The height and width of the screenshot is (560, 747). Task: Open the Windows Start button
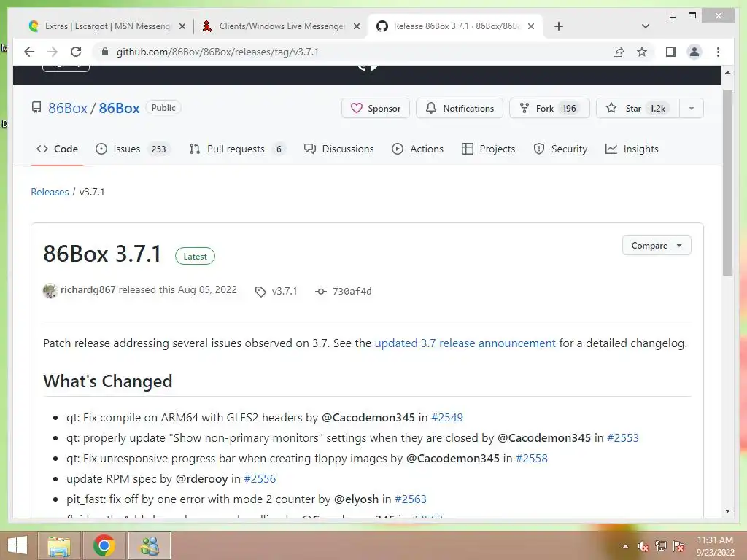18,545
